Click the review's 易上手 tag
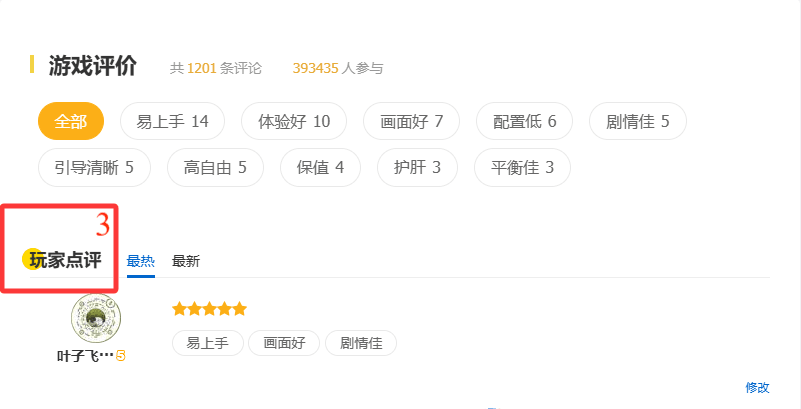The image size is (801, 409). pos(207,343)
